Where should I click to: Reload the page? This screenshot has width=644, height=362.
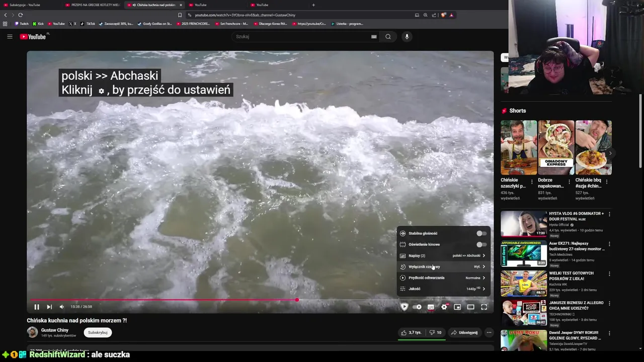pos(20,15)
